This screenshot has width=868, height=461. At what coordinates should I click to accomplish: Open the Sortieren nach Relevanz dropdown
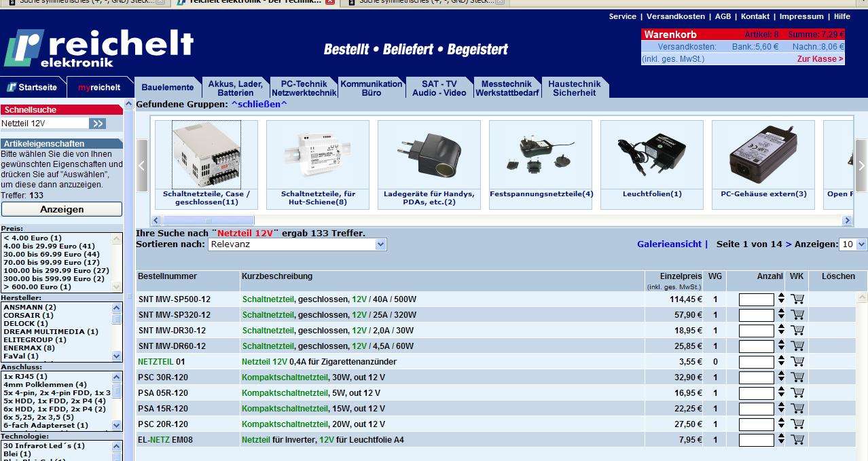pyautogui.click(x=297, y=244)
